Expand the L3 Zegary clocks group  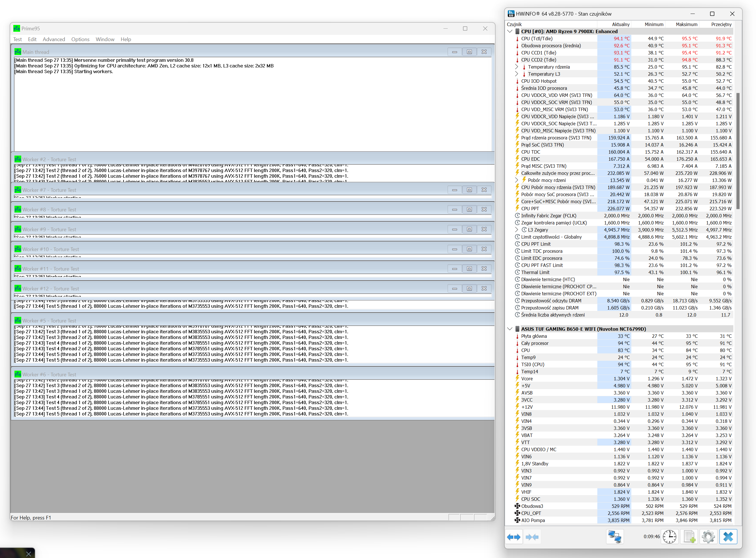click(517, 230)
